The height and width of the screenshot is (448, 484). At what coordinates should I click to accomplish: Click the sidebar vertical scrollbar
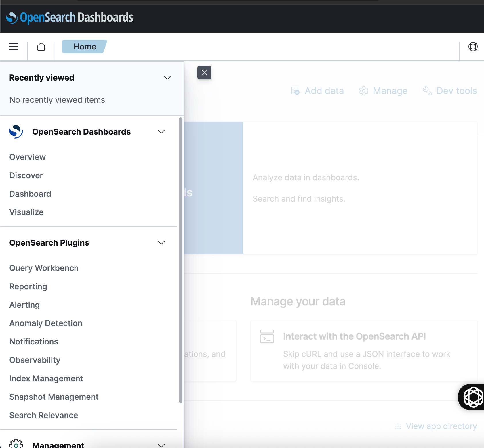tap(181, 260)
